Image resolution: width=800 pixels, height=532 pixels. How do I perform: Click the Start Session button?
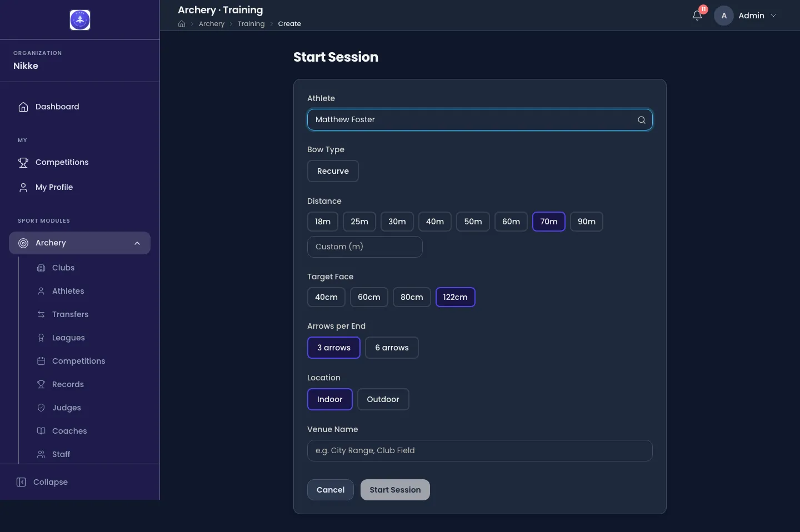[395, 490]
